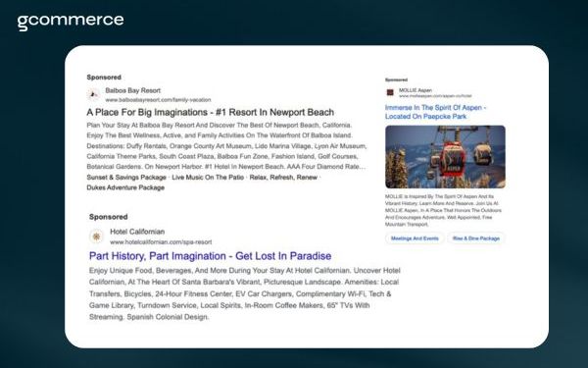
Task: Click the Meetings And Events button
Action: [x=415, y=238]
